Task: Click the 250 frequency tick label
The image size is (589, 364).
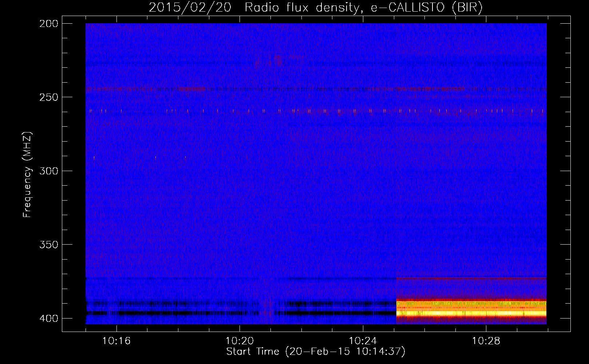Action: tap(49, 97)
